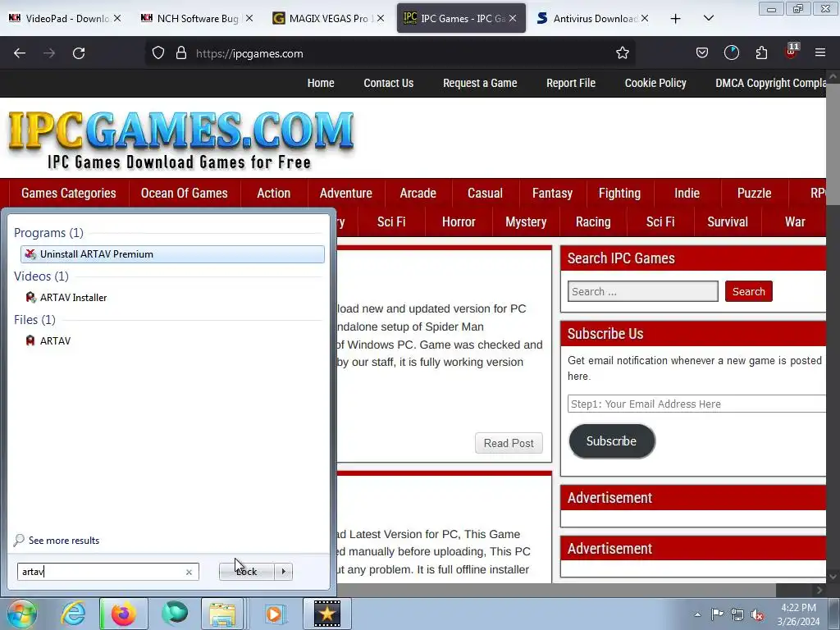Click the uBlock extension with badge 11
The height and width of the screenshot is (630, 840).
tap(792, 52)
